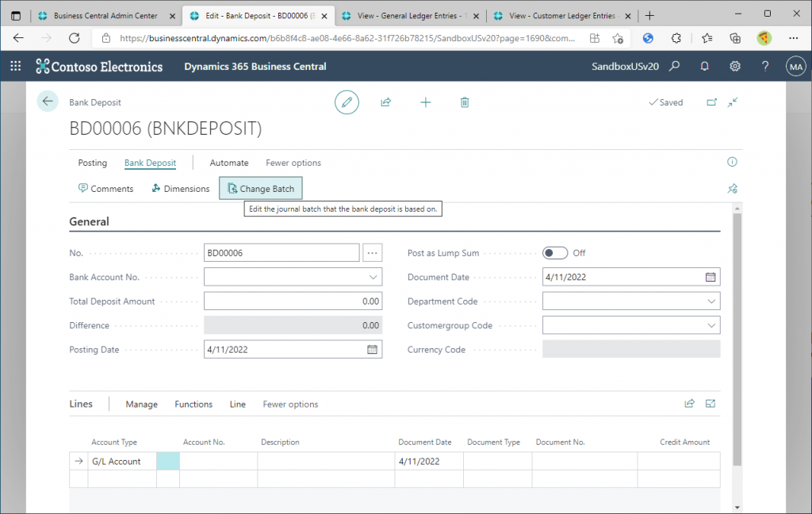Switch to Business Central Admin Center tab
Image resolution: width=812 pixels, height=514 pixels.
tap(105, 16)
